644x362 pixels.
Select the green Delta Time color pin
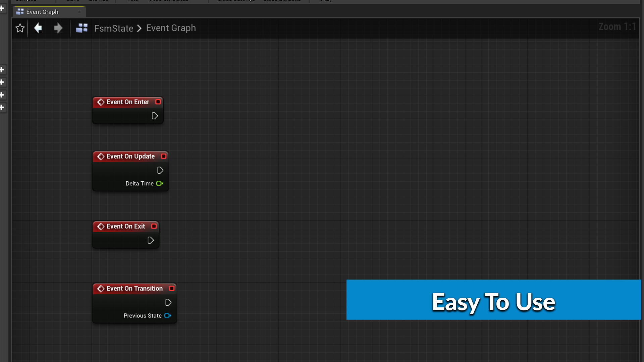[x=159, y=183]
